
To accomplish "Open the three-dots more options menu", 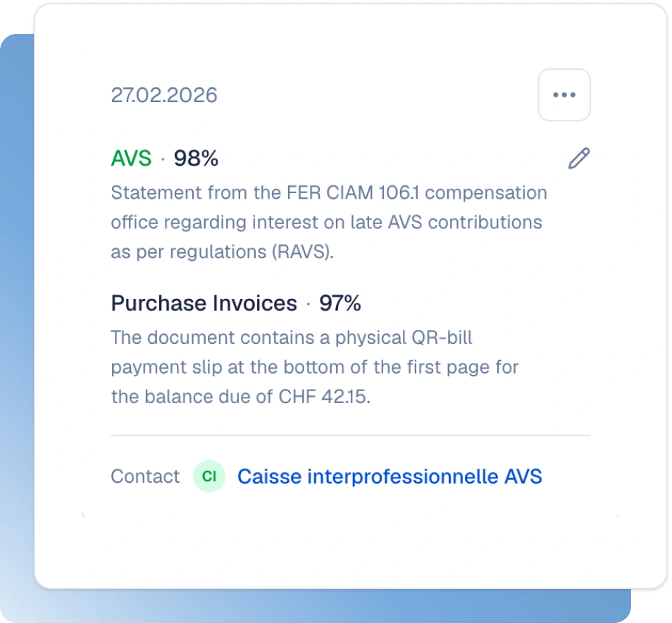I will pos(564,94).
